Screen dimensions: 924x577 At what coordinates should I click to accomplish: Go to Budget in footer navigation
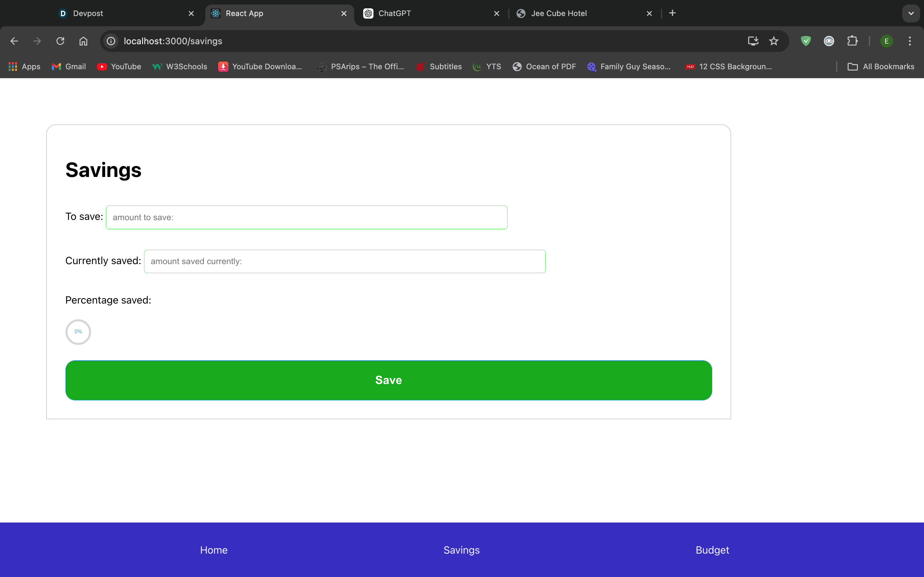pos(712,550)
